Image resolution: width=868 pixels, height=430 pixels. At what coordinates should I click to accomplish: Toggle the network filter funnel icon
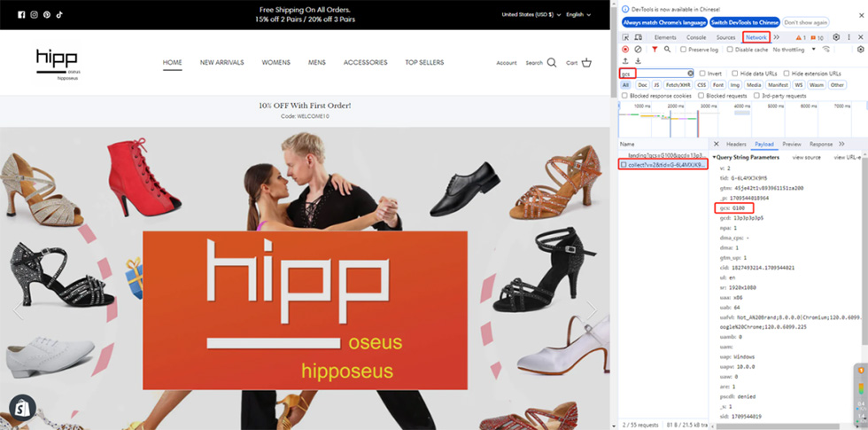[x=655, y=50]
